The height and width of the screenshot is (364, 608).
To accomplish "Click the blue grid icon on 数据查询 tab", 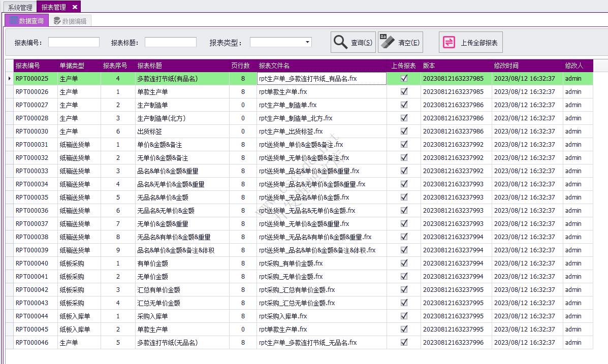I will point(12,20).
